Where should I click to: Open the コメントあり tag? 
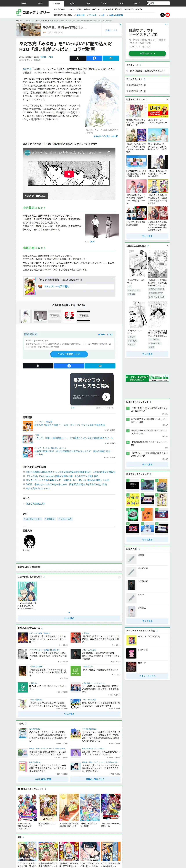pyautogui.click(x=65, y=519)
